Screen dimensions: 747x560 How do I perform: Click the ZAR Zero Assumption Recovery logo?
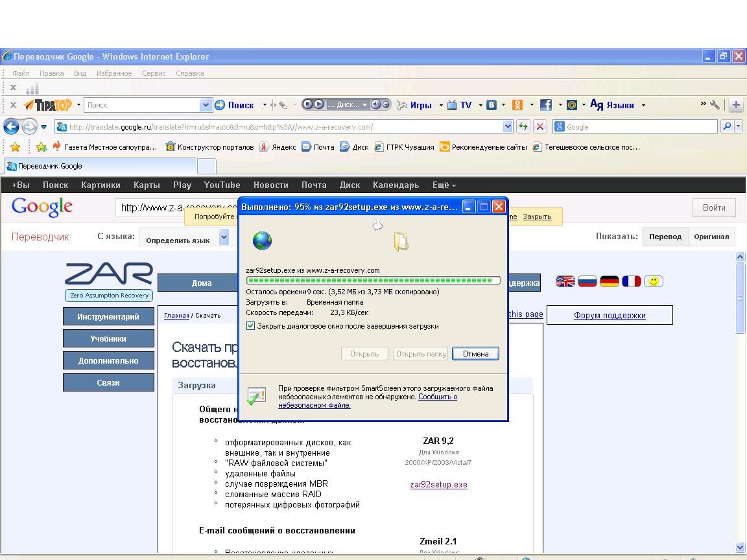click(109, 281)
